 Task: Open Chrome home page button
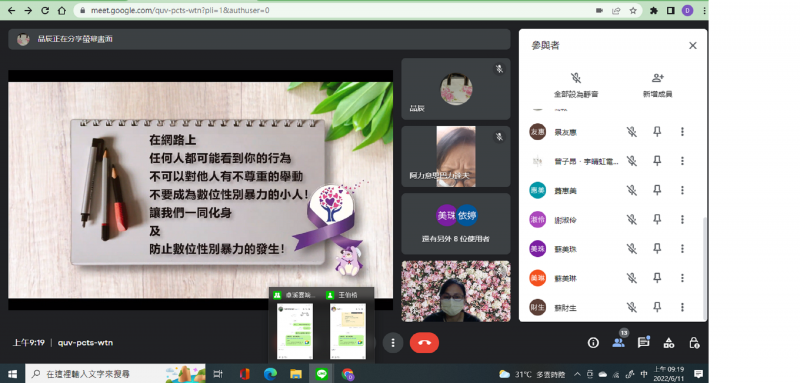(x=62, y=10)
